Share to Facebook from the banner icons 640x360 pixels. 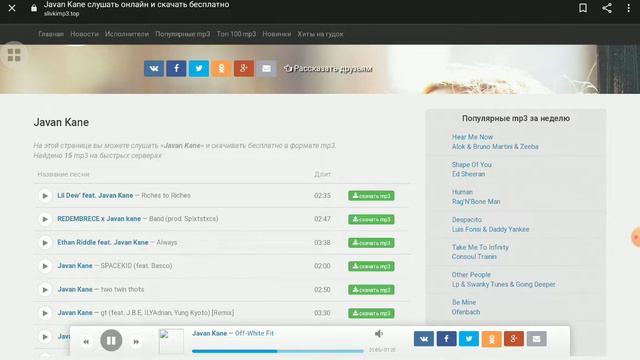coord(176,69)
